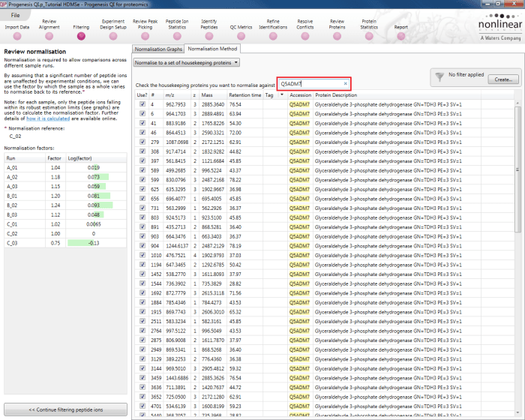The height and width of the screenshot is (420, 525).
Task: Click retention time 78.22 cell
Action: point(235,180)
